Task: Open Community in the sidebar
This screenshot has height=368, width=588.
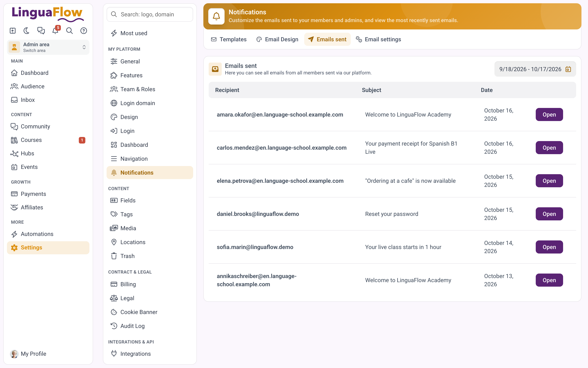Action: coord(48,126)
